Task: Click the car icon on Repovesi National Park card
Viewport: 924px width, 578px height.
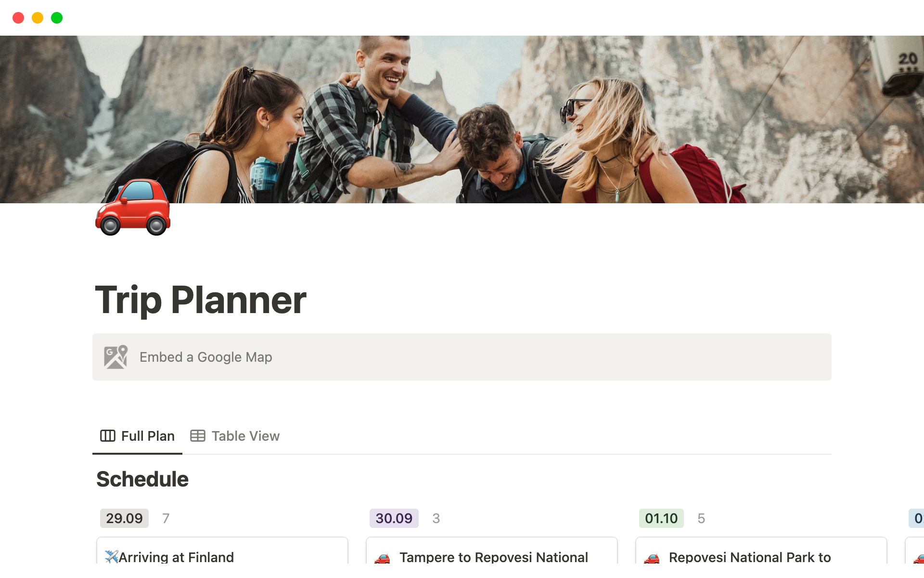Action: (652, 558)
